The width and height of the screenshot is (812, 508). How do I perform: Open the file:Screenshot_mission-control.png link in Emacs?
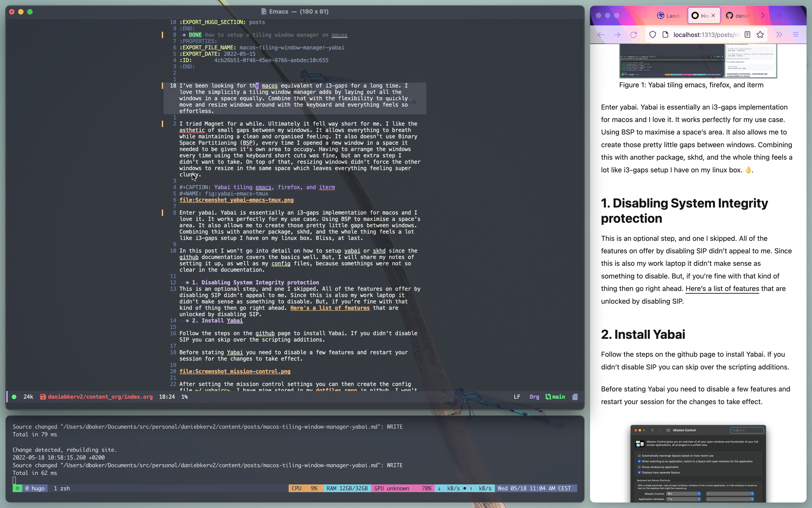(234, 371)
